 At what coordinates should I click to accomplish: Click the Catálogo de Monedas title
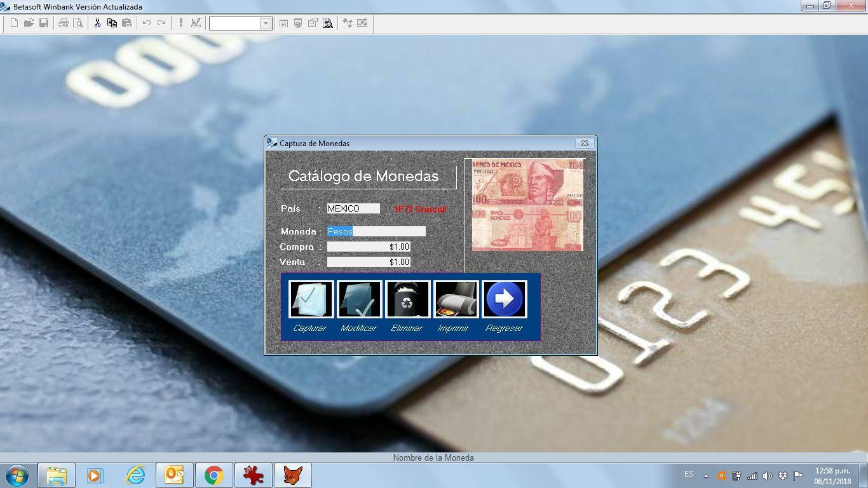(363, 176)
